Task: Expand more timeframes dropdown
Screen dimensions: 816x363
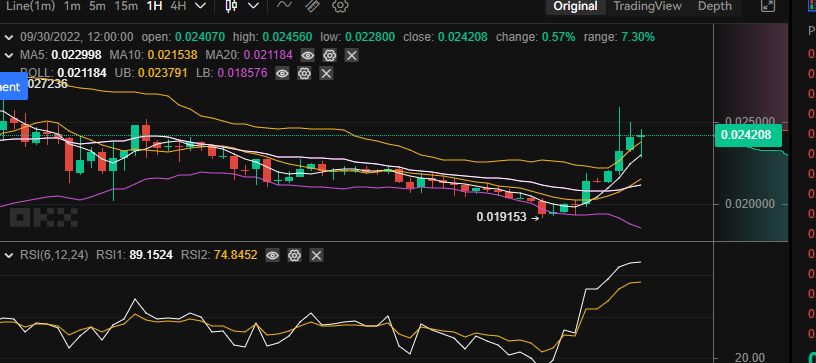Action: [x=200, y=6]
